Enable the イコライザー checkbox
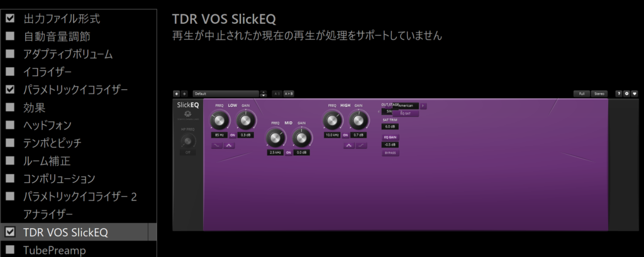Screen dimensions: 644x257 pyautogui.click(x=10, y=72)
